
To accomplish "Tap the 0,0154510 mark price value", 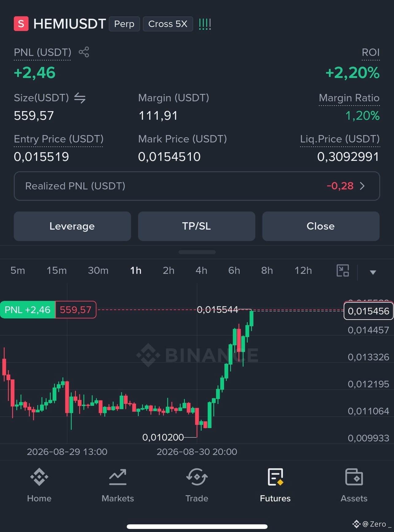I will [x=169, y=157].
